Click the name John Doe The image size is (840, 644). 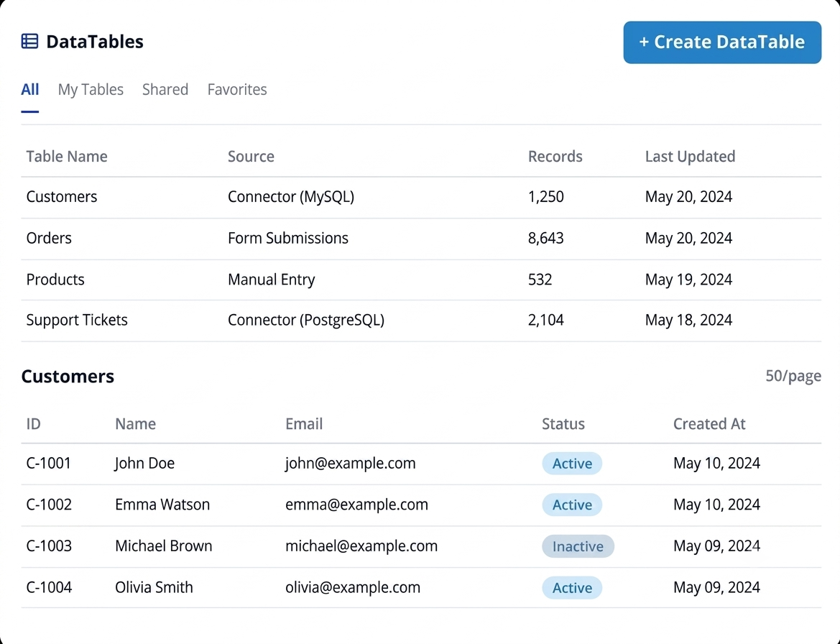pos(144,463)
